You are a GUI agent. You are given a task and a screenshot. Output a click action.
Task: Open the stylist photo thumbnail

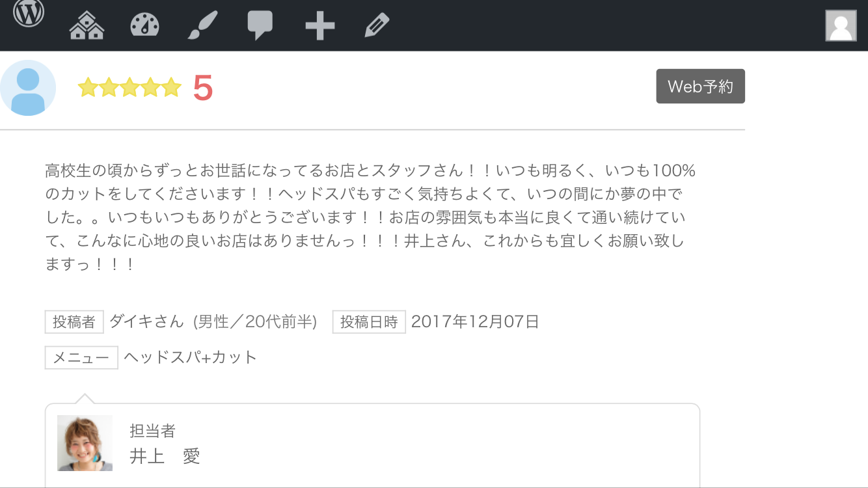click(x=85, y=443)
